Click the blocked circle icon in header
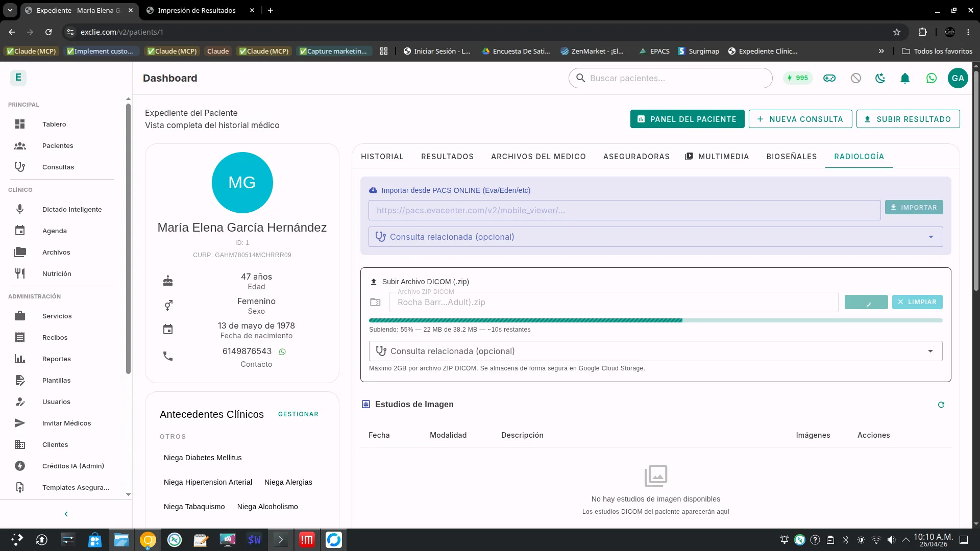980x551 pixels. pos(856,78)
